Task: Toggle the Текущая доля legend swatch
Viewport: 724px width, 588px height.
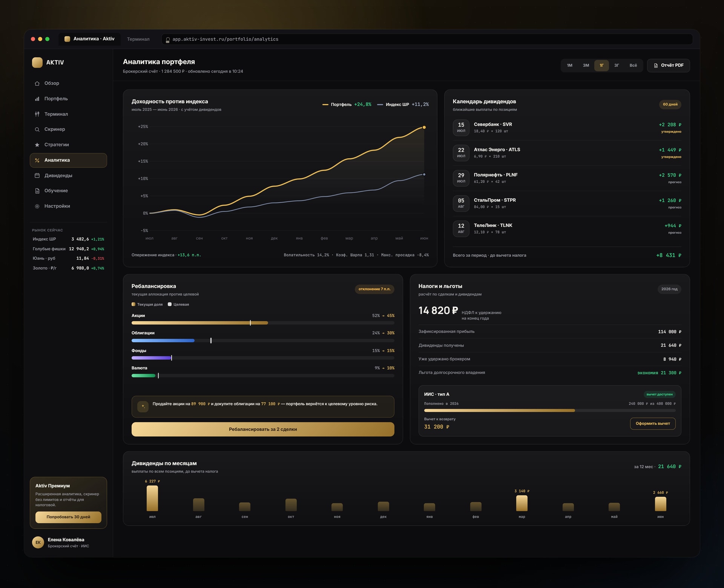Action: pos(133,304)
